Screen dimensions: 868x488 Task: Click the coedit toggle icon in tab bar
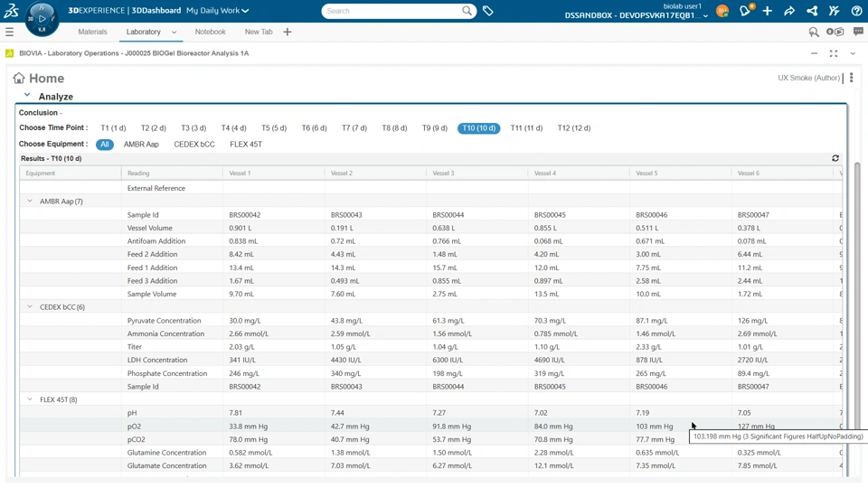[835, 33]
